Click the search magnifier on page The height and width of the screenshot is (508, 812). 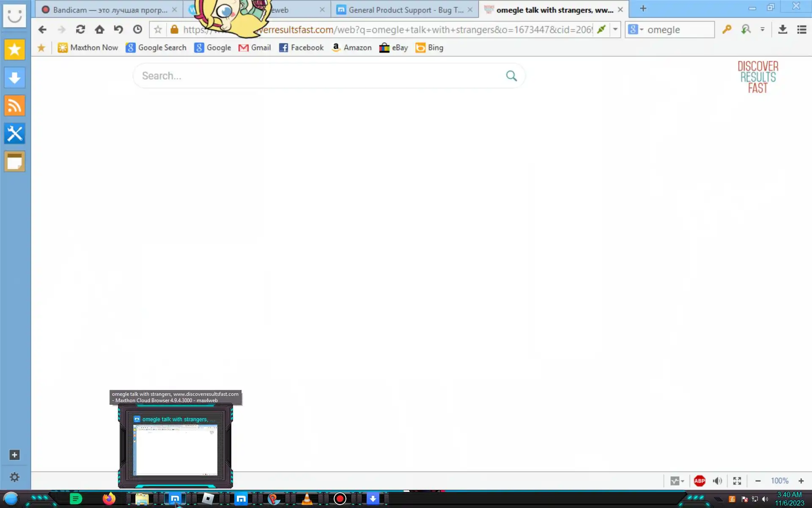point(511,76)
